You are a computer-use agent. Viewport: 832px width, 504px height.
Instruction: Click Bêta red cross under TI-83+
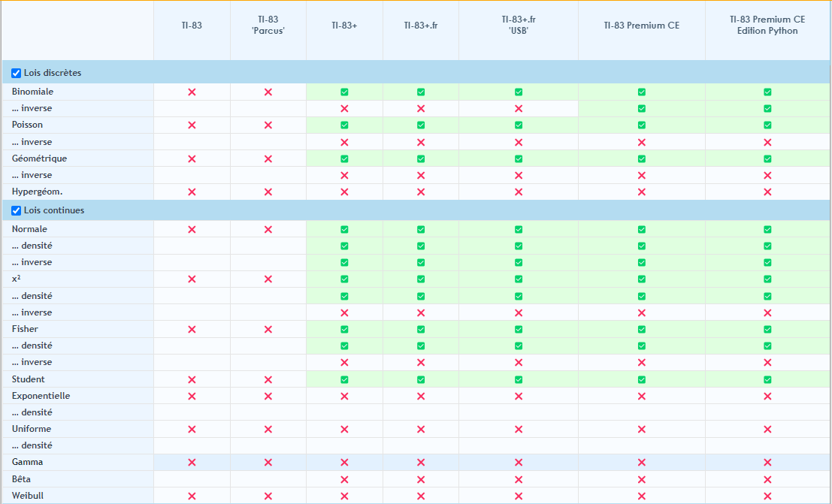point(344,480)
